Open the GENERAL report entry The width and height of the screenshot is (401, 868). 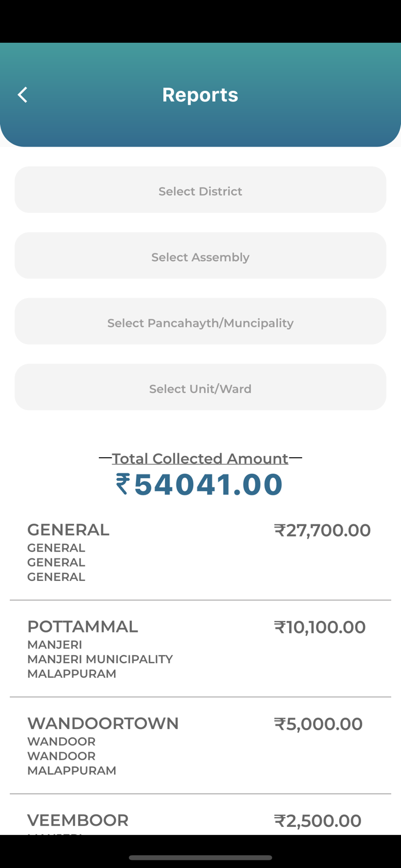click(68, 529)
